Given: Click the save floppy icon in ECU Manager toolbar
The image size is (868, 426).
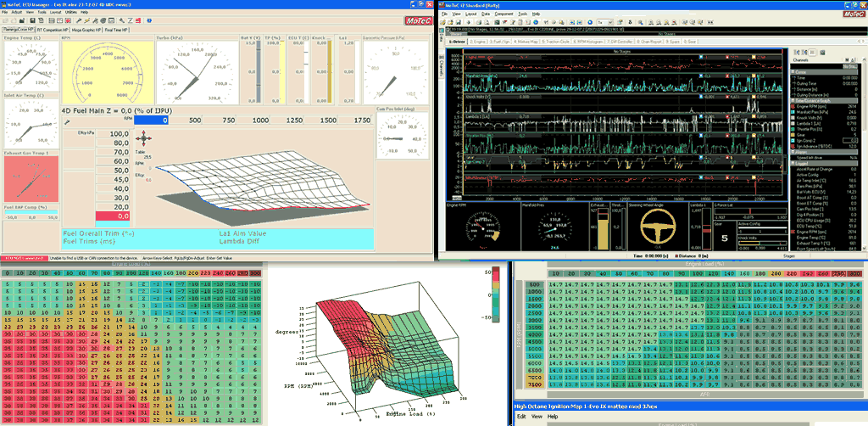Looking at the screenshot, I should 33,20.
